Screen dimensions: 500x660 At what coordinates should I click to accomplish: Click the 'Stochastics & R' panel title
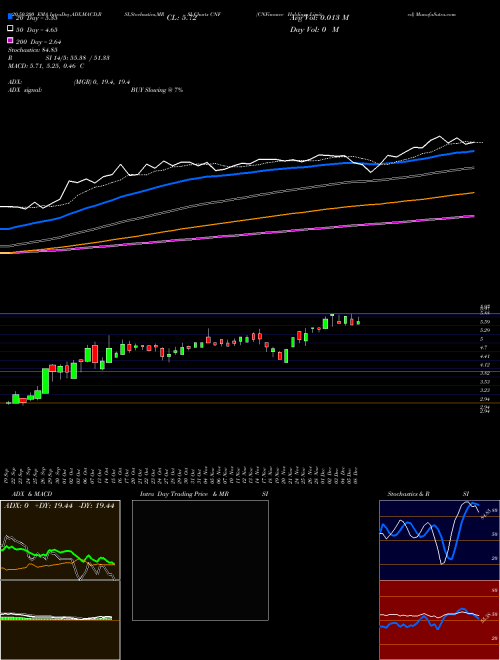click(408, 494)
